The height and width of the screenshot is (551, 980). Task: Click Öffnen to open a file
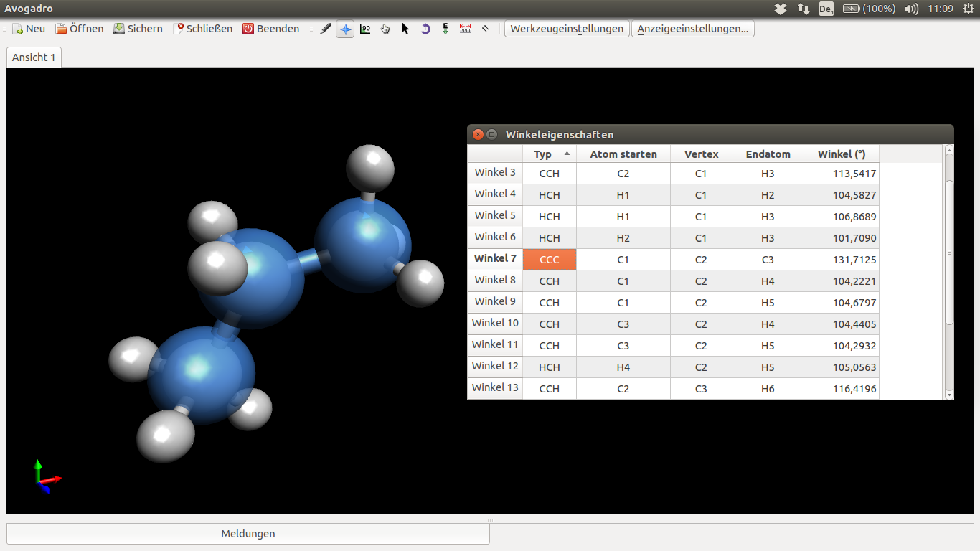click(80, 29)
